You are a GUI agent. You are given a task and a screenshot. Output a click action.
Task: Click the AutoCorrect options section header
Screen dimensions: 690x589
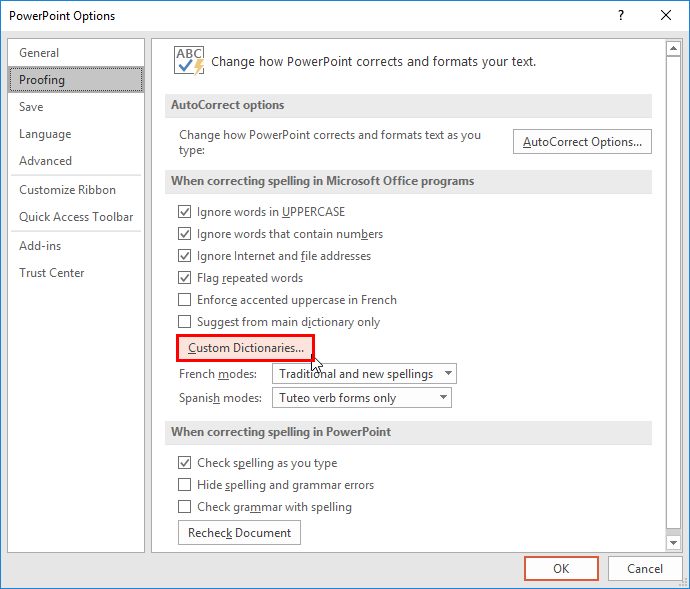point(408,105)
